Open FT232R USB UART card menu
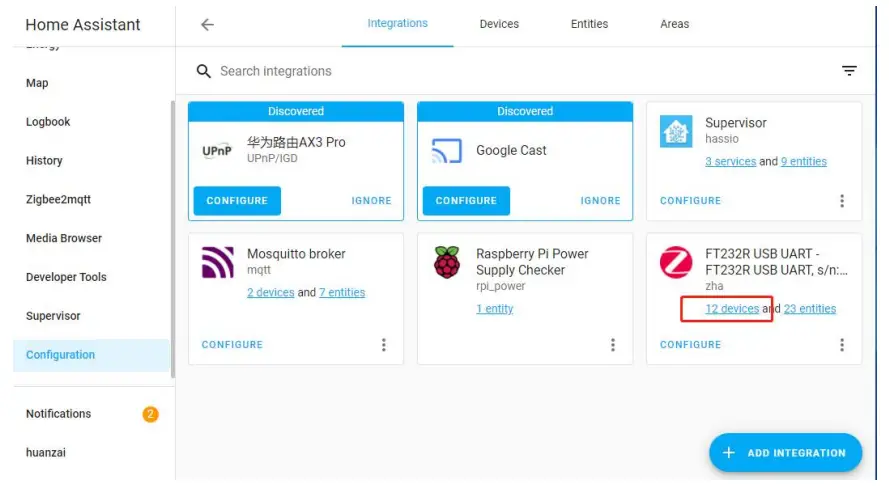The height and width of the screenshot is (492, 889). click(x=842, y=345)
